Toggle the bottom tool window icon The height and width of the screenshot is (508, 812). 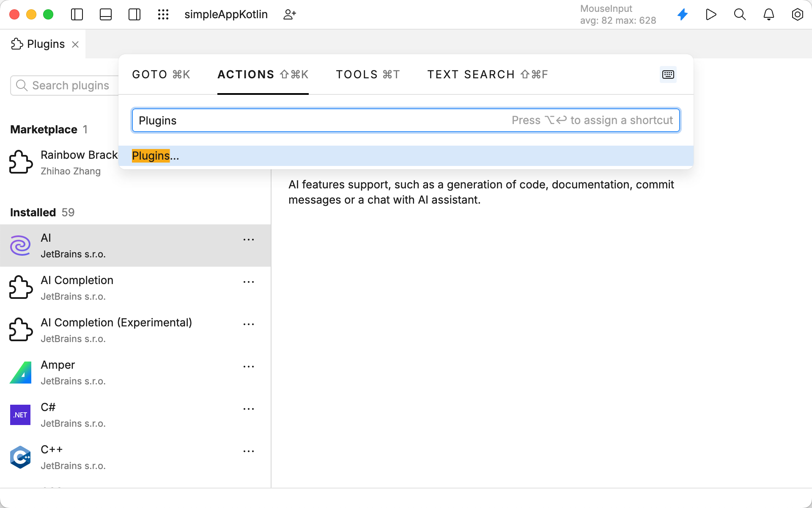click(x=105, y=14)
